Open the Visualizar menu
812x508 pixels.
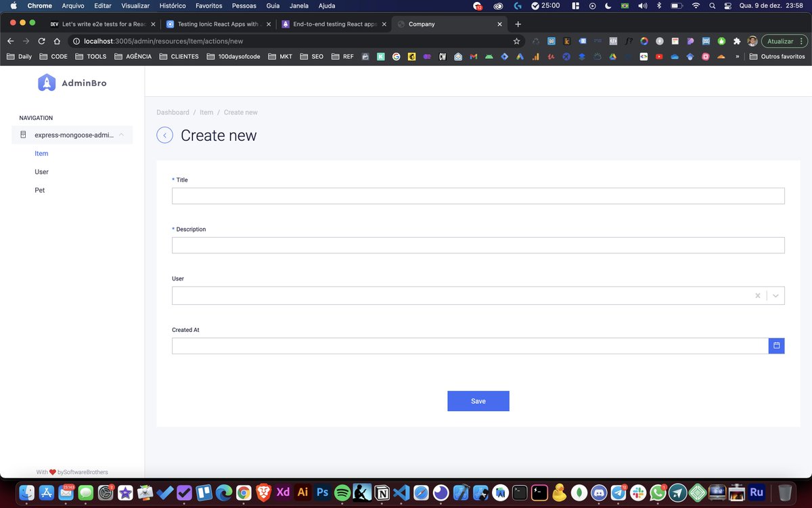tap(135, 5)
